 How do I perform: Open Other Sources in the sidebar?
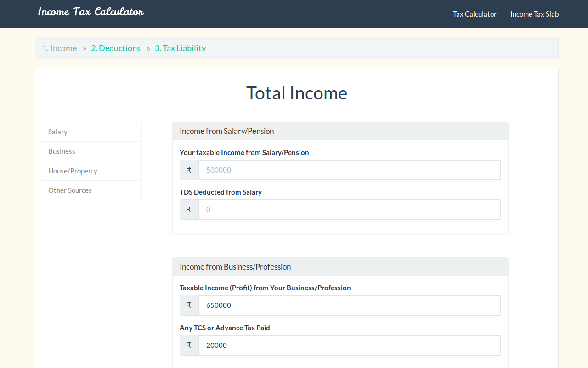point(70,190)
